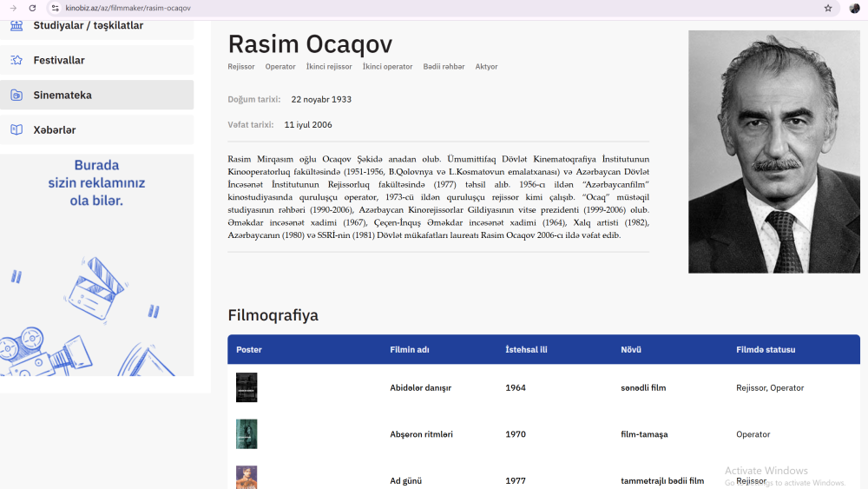Screen dimensions: 868x489
Task: Click the browser forward arrow
Action: tap(13, 8)
